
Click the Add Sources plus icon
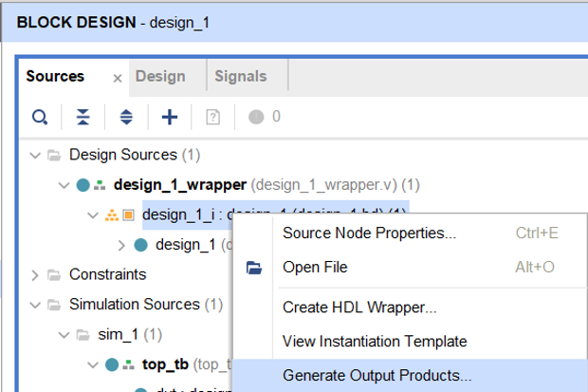click(170, 117)
